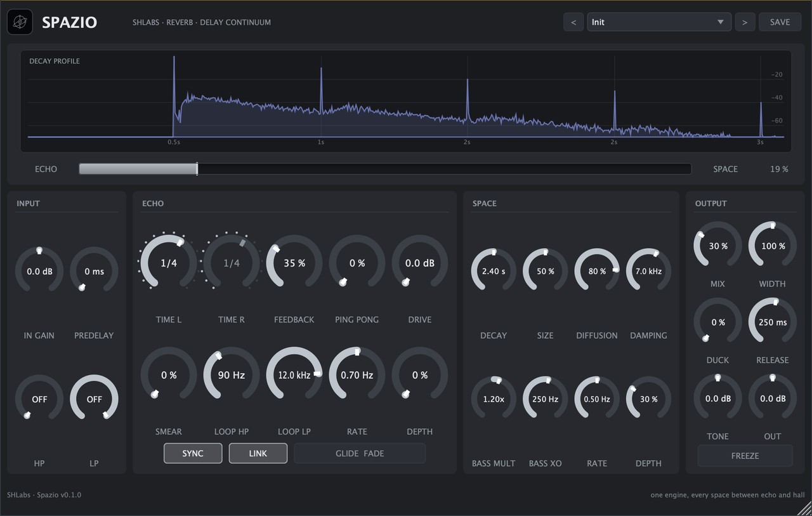This screenshot has width=812, height=516.
Task: Click the Spazio logo icon
Action: (20, 22)
